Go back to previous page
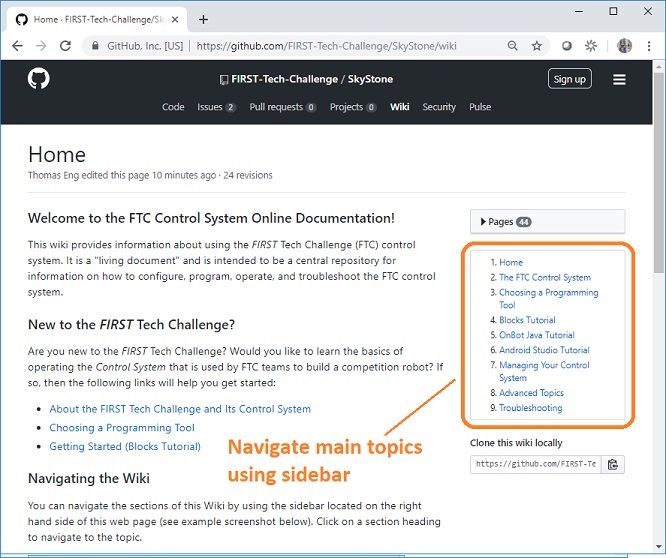The width and height of the screenshot is (666, 558). 18,46
